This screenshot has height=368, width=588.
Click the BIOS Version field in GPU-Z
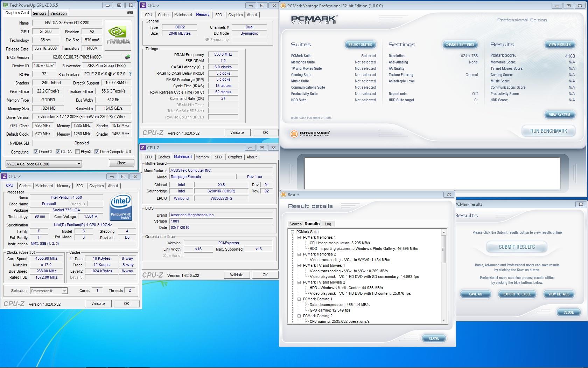[x=77, y=57]
